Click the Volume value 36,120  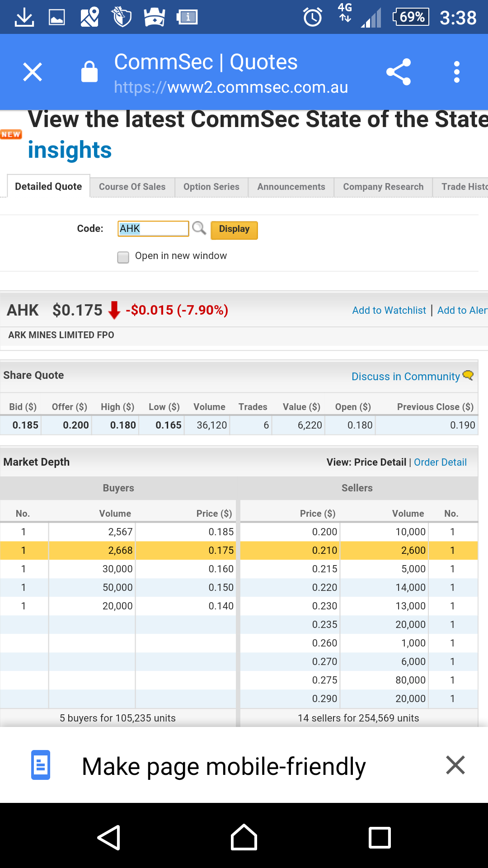click(212, 425)
